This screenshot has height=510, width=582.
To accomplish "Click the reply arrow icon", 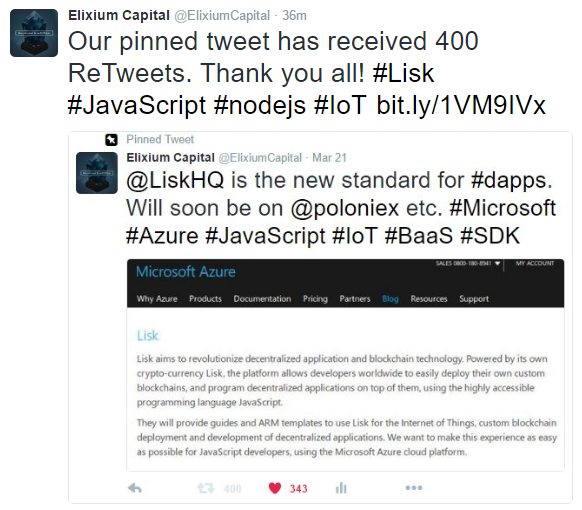I will pos(135,488).
